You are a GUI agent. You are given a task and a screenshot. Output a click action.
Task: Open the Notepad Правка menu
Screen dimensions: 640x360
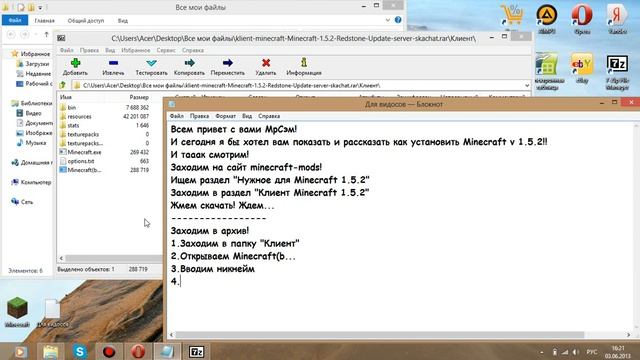(x=199, y=116)
